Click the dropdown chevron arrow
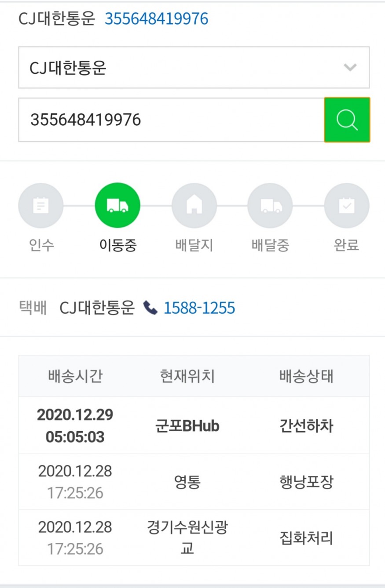385x588 pixels. pyautogui.click(x=350, y=68)
